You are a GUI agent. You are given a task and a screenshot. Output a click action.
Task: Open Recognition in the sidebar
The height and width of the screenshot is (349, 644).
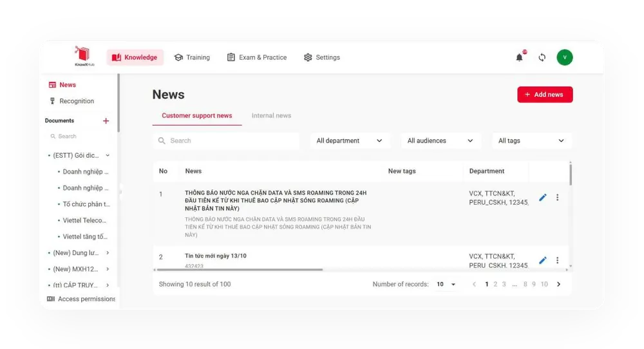(71, 101)
